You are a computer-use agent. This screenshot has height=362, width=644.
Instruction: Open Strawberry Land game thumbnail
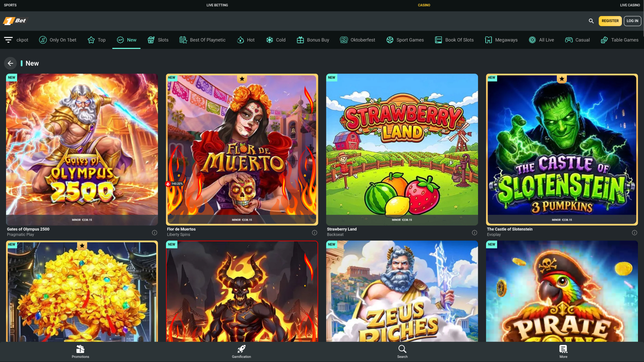402,149
